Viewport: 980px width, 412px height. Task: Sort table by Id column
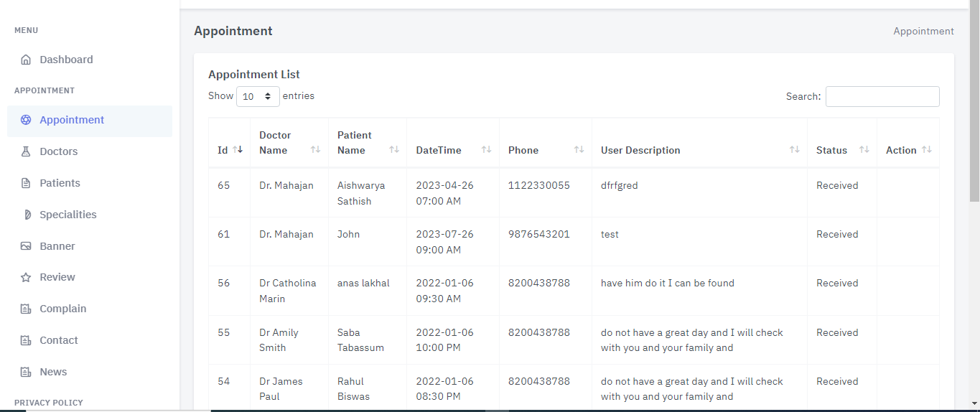click(229, 150)
